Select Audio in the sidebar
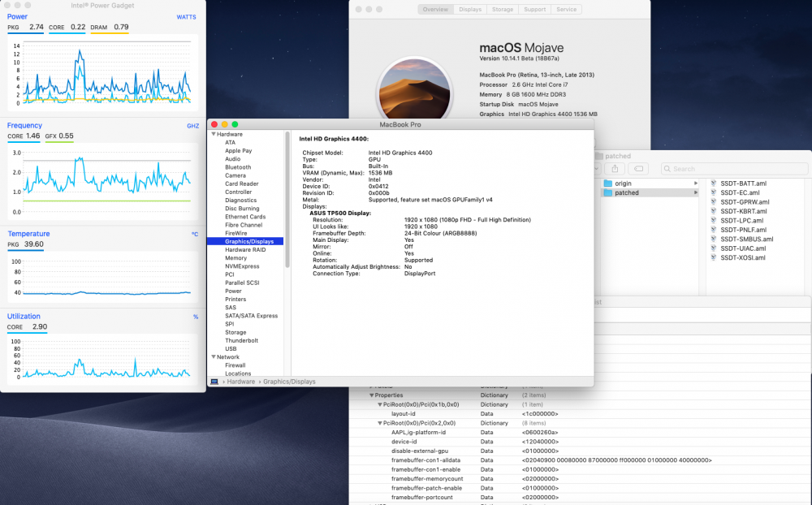This screenshot has height=505, width=812. 232,159
